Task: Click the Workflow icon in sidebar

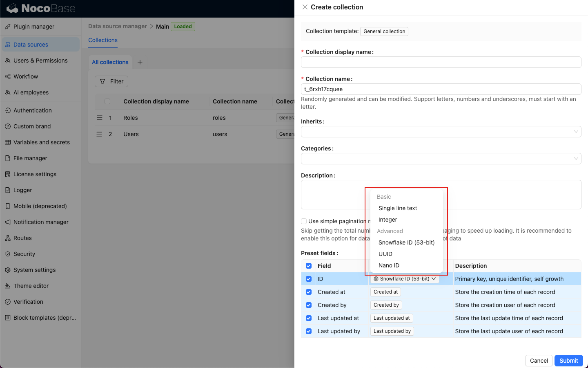Action: [8, 76]
